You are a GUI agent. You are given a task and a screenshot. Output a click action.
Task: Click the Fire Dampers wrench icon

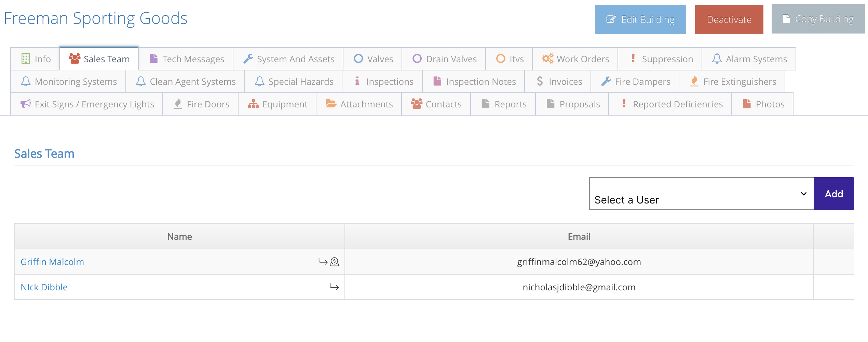click(606, 81)
